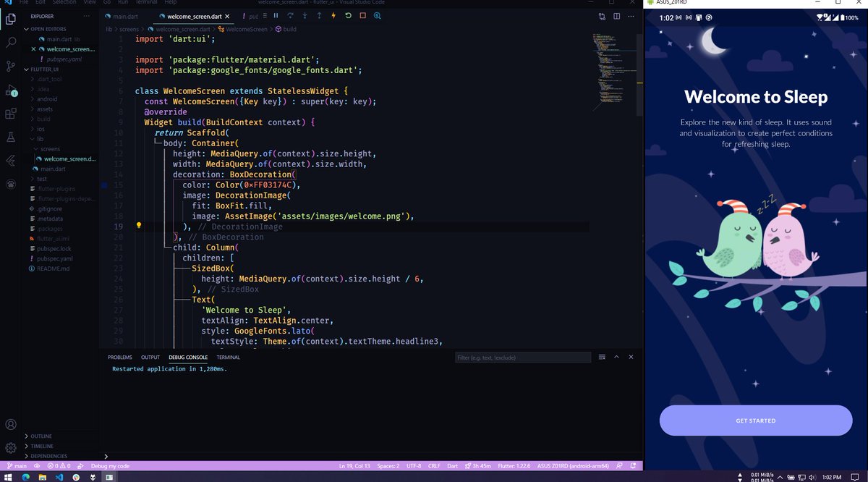Image resolution: width=868 pixels, height=482 pixels.
Task: Open the Run and Debug view
Action: click(x=11, y=90)
